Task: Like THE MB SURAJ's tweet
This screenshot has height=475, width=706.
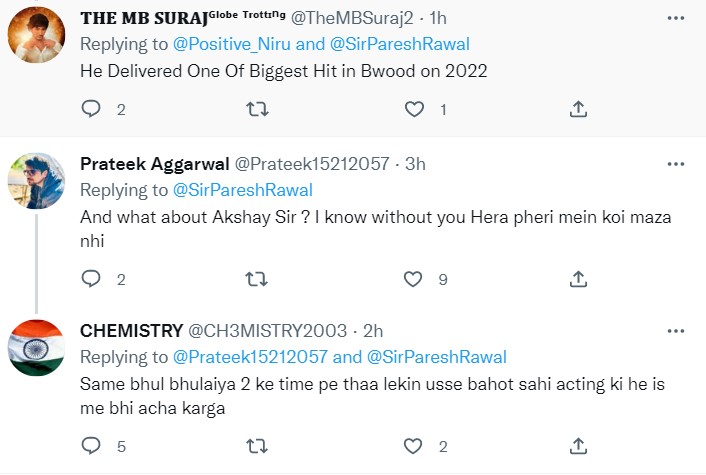Action: coord(415,108)
